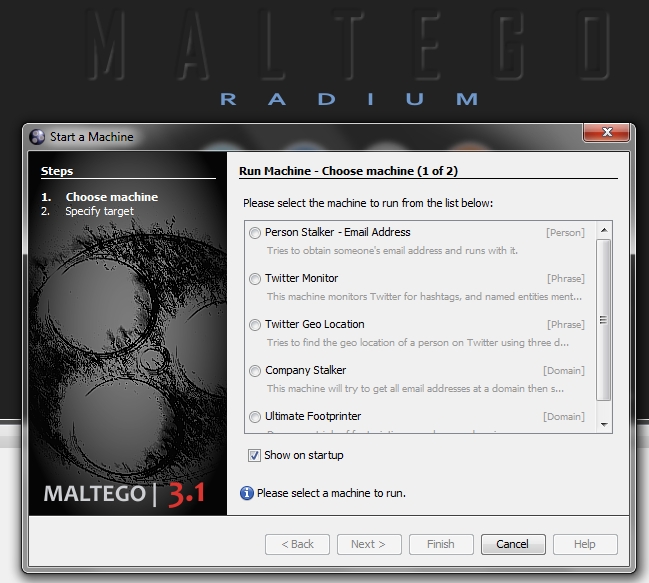Click the blue info icon in the status message
649x583 pixels.
point(247,493)
